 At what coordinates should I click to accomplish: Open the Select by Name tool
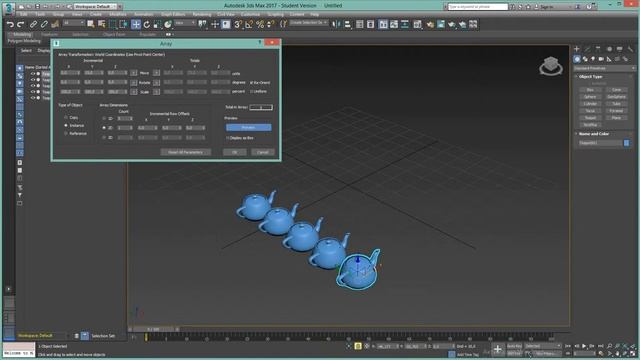tap(101, 24)
